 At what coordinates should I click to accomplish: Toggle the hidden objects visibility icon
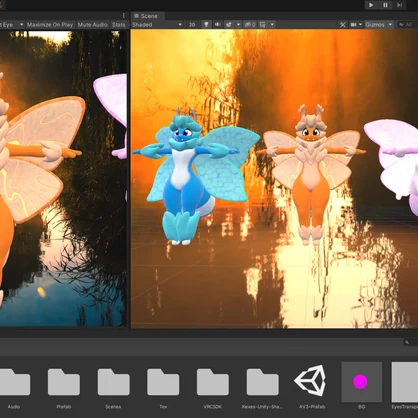click(x=250, y=25)
